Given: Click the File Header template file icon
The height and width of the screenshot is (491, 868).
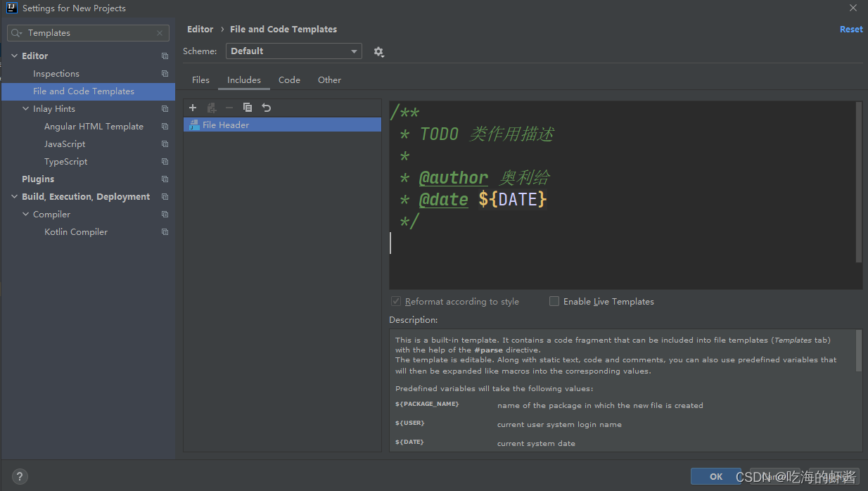Looking at the screenshot, I should 194,125.
